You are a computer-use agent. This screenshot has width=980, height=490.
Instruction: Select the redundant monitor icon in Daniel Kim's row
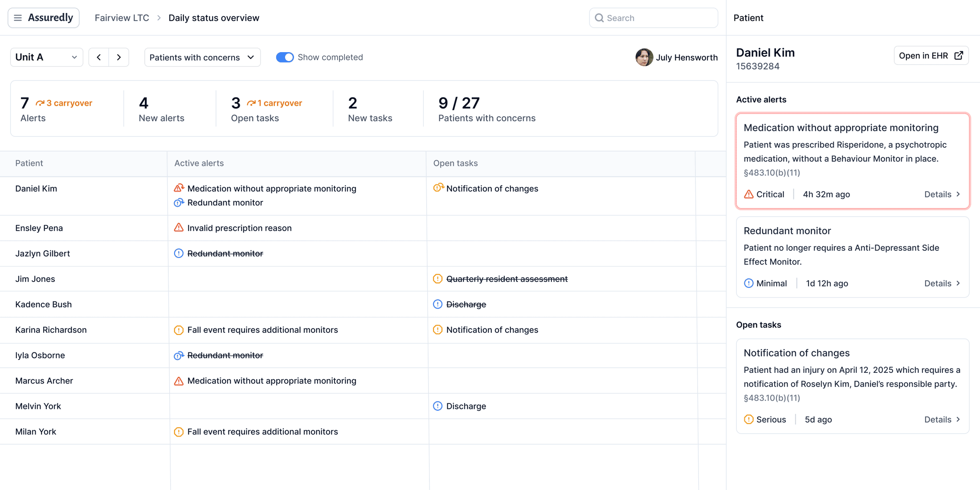point(179,203)
